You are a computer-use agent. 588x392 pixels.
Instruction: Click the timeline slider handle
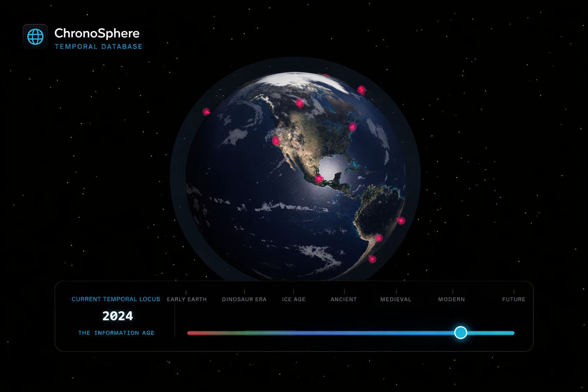click(461, 333)
